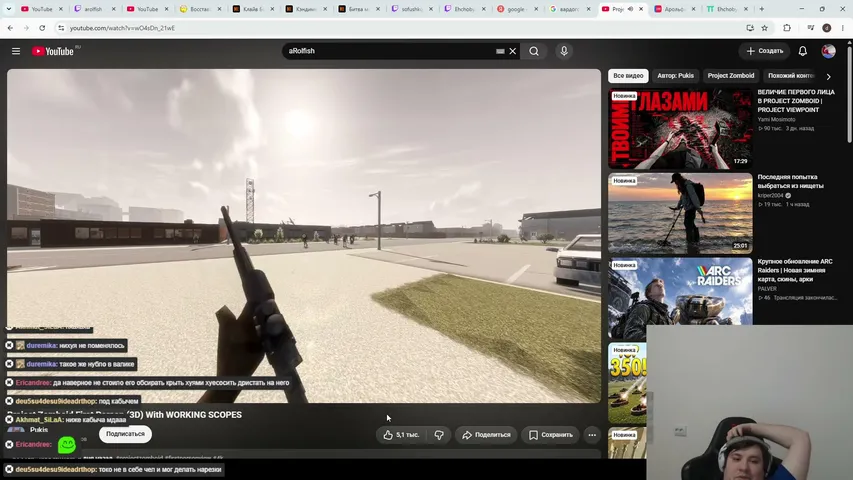Select the Похожий контент chip
The image size is (853, 480).
click(790, 76)
